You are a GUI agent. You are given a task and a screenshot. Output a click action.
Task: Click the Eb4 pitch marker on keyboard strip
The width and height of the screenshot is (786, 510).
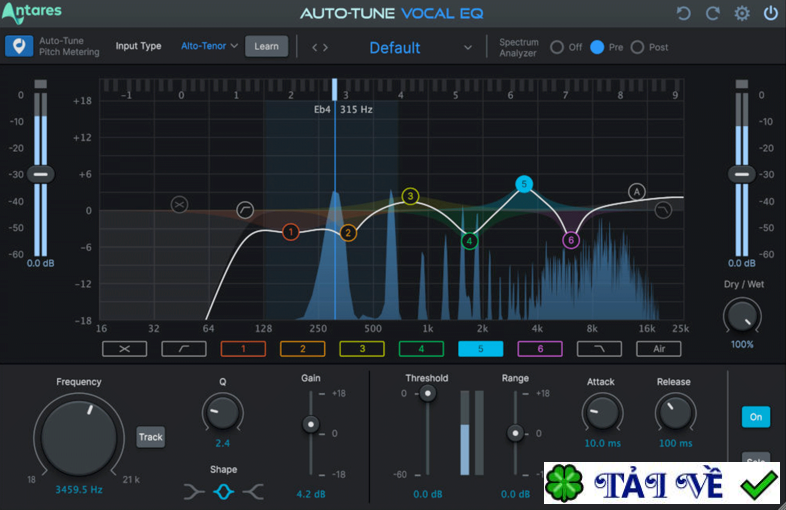pos(334,89)
